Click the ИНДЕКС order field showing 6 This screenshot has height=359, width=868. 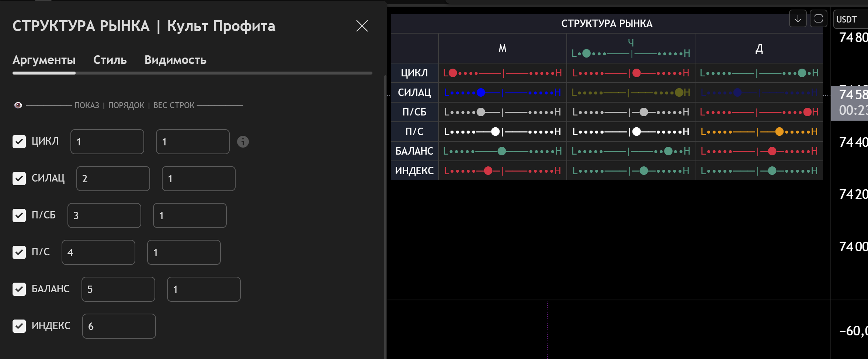(x=119, y=326)
